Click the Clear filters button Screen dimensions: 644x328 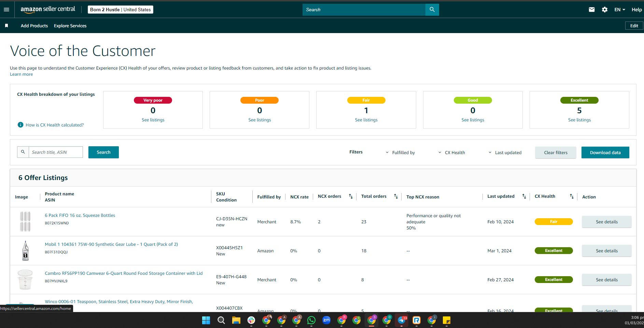click(556, 152)
